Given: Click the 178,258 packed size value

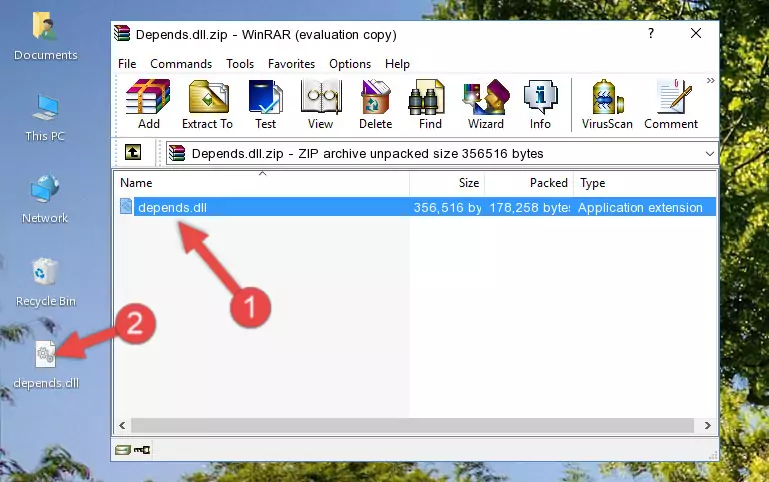Looking at the screenshot, I should [x=530, y=207].
